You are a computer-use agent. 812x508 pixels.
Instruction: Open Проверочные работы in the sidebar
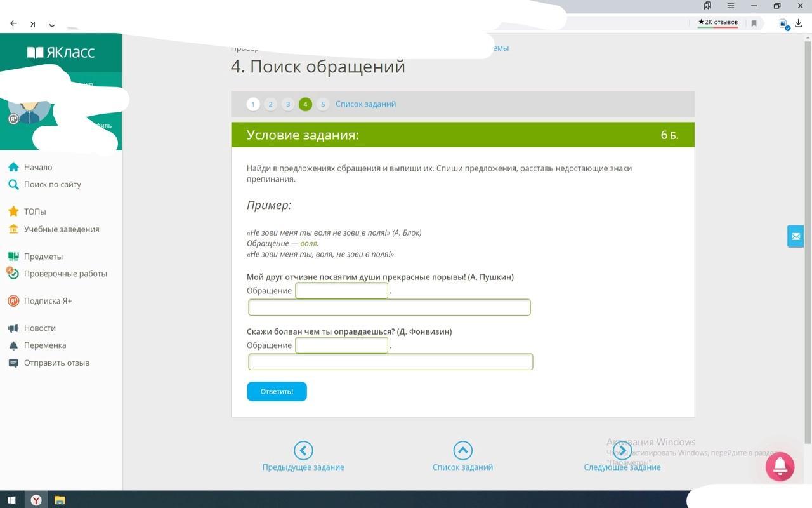[x=65, y=274]
